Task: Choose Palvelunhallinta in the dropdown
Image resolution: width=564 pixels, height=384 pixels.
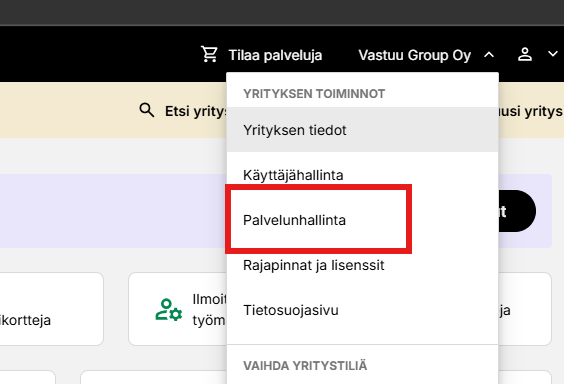Action: (362, 220)
